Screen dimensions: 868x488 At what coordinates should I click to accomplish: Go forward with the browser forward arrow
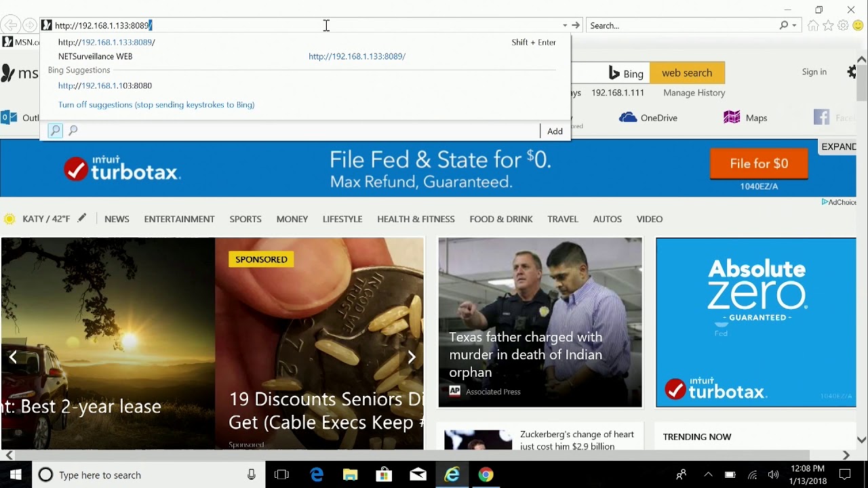coord(30,25)
